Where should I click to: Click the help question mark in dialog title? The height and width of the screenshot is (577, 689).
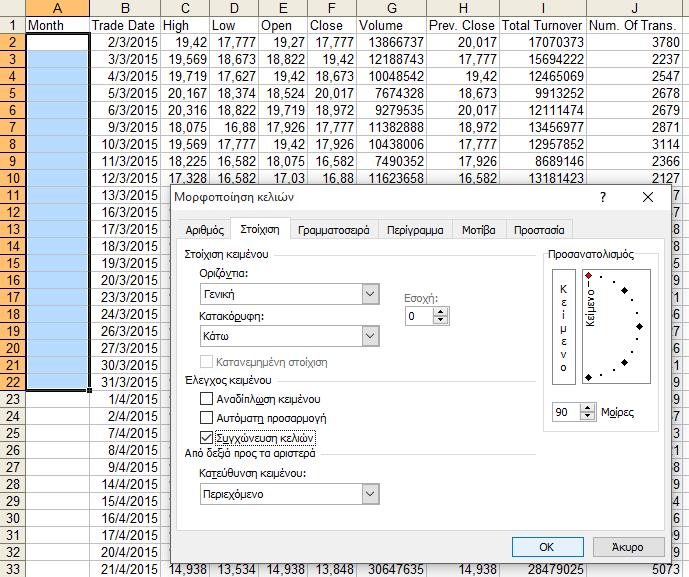(x=603, y=197)
